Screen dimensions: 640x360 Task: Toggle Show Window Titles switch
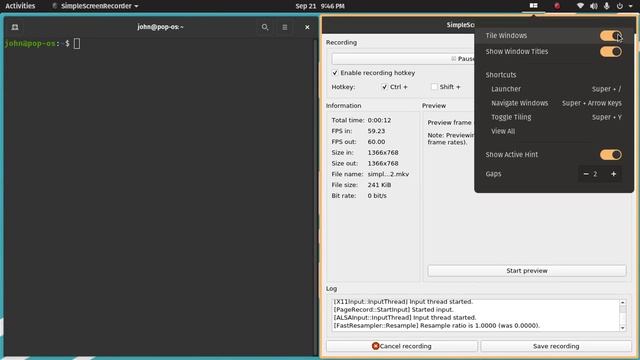pyautogui.click(x=611, y=51)
